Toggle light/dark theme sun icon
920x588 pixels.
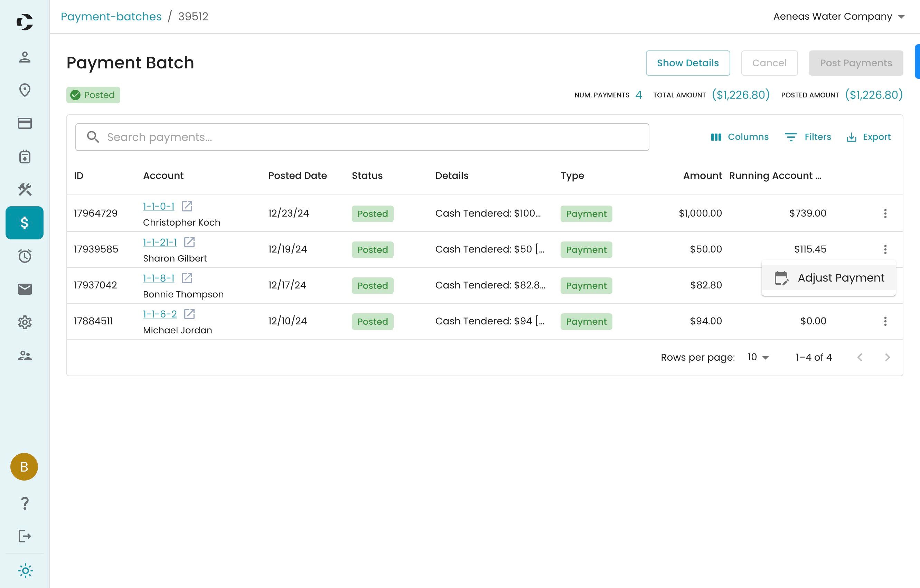25,571
